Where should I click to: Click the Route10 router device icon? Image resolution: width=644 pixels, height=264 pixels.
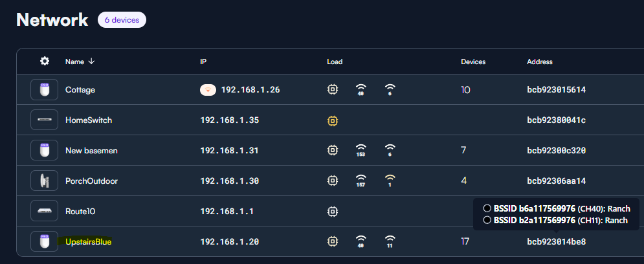[45, 211]
